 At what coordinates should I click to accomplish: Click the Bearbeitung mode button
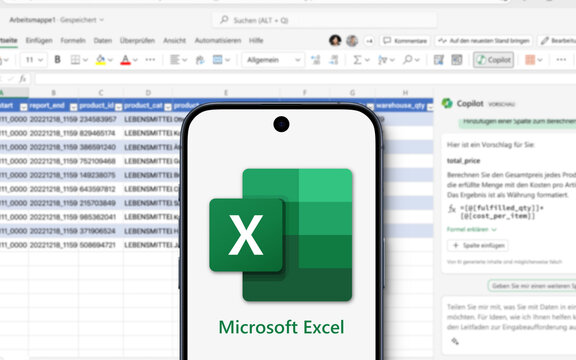[x=557, y=41]
